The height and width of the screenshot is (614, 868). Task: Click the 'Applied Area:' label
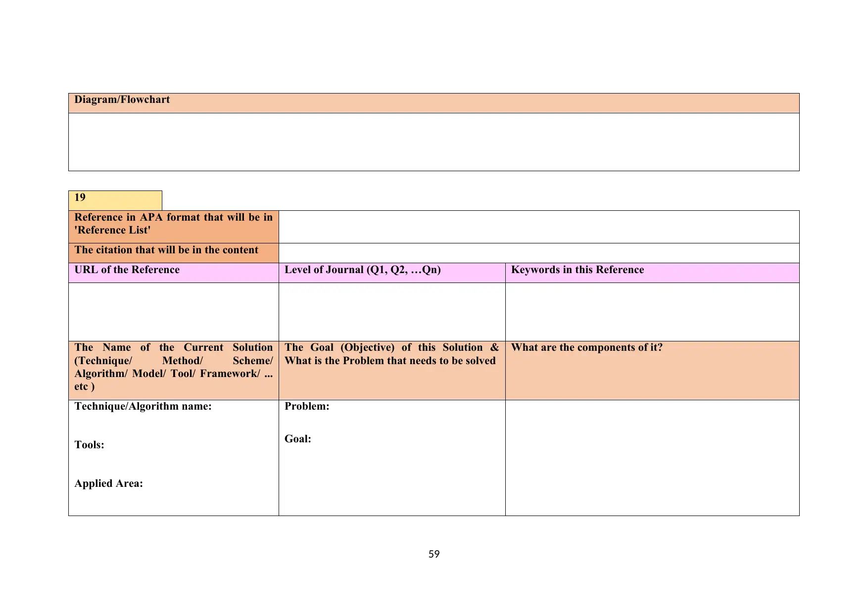pyautogui.click(x=109, y=483)
